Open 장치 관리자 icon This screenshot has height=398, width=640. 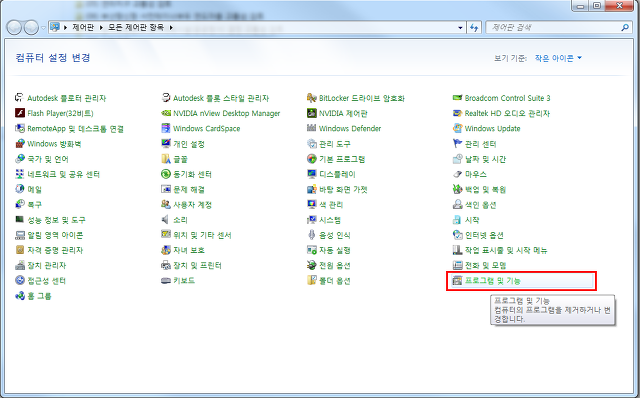click(20, 265)
